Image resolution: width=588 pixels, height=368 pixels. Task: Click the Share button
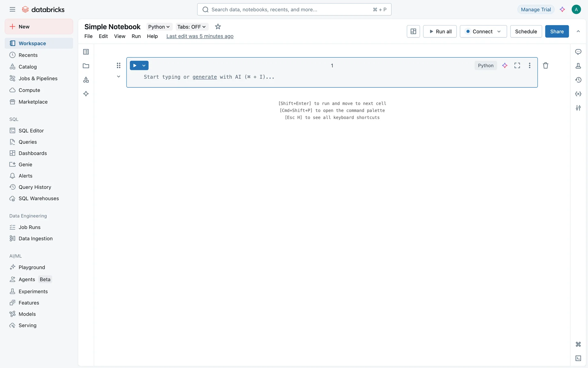pos(557,31)
